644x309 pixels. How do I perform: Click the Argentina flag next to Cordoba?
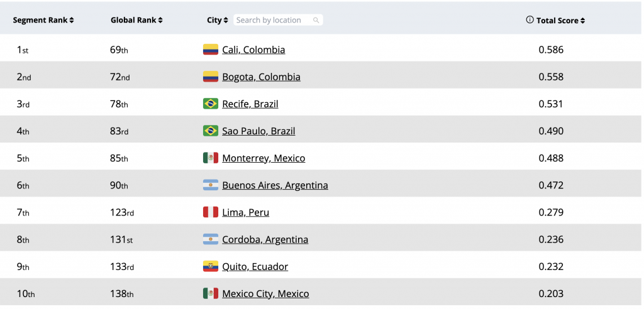(210, 239)
